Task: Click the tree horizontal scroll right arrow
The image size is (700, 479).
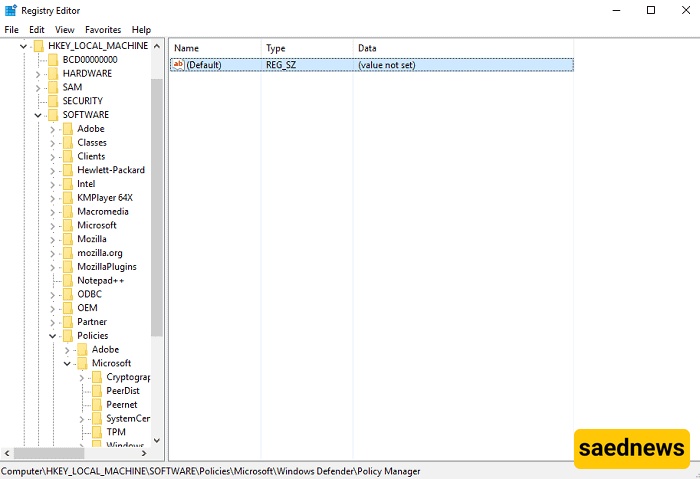Action: coord(144,453)
